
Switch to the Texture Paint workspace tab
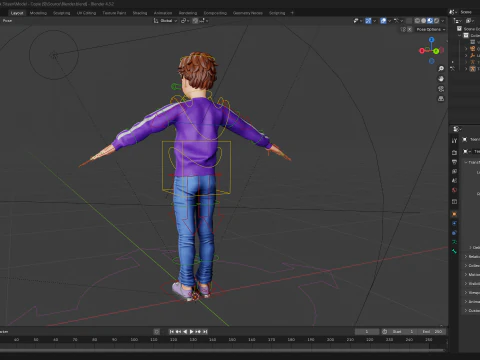point(114,13)
